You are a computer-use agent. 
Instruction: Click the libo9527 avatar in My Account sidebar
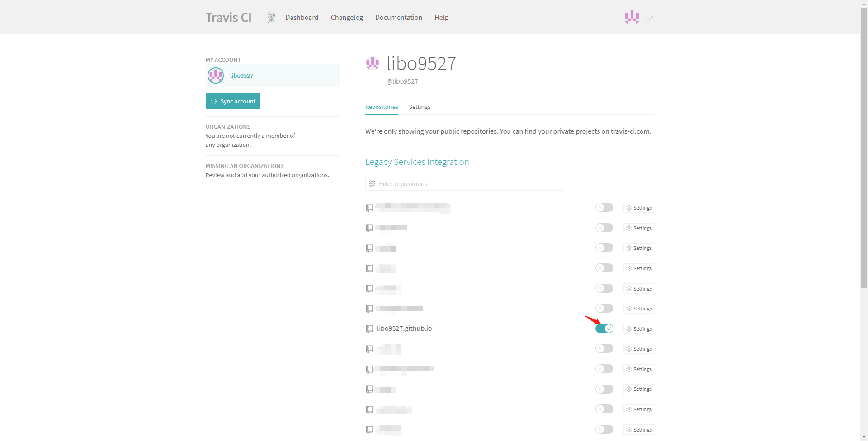[216, 75]
